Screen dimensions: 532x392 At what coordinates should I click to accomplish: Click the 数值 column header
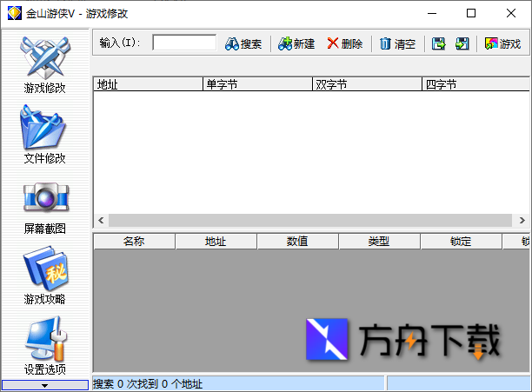[298, 242]
